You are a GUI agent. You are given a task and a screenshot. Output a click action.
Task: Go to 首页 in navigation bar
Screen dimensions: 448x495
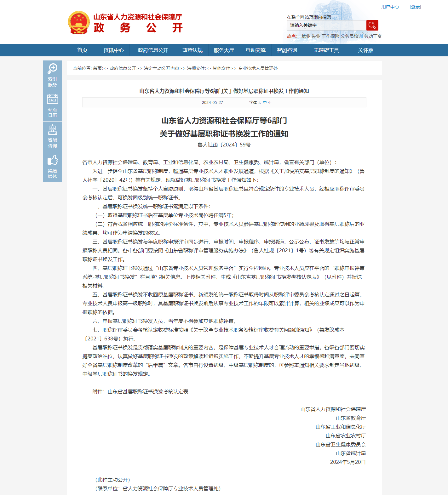coord(82,50)
